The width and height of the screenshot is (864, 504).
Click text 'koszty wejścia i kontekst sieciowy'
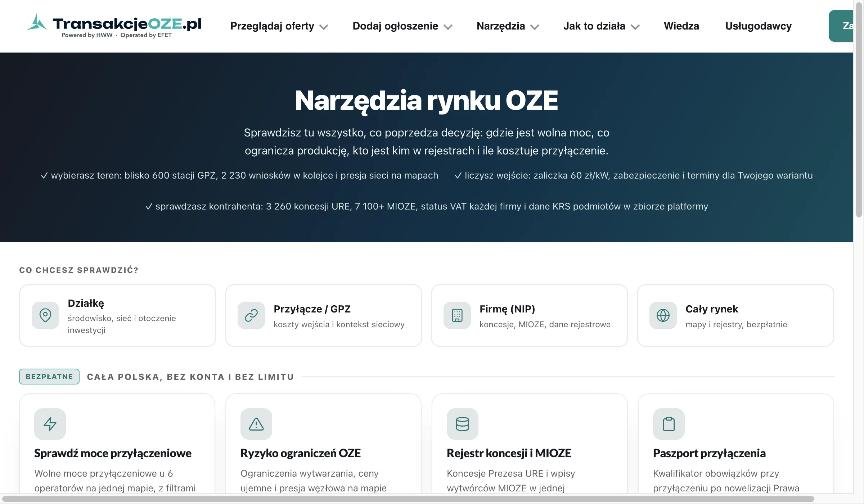tap(339, 324)
